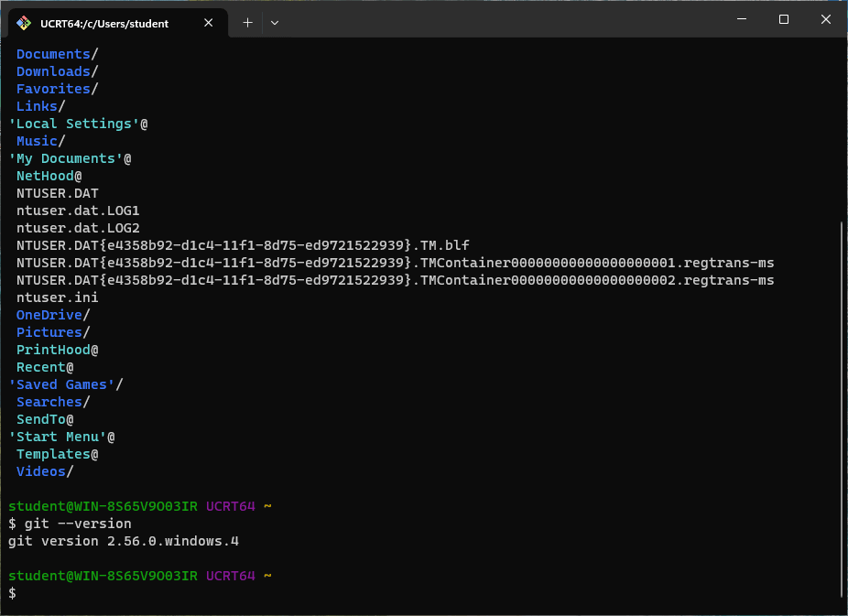
Task: Click the 'Local Settings'@ entry
Action: coord(78,124)
